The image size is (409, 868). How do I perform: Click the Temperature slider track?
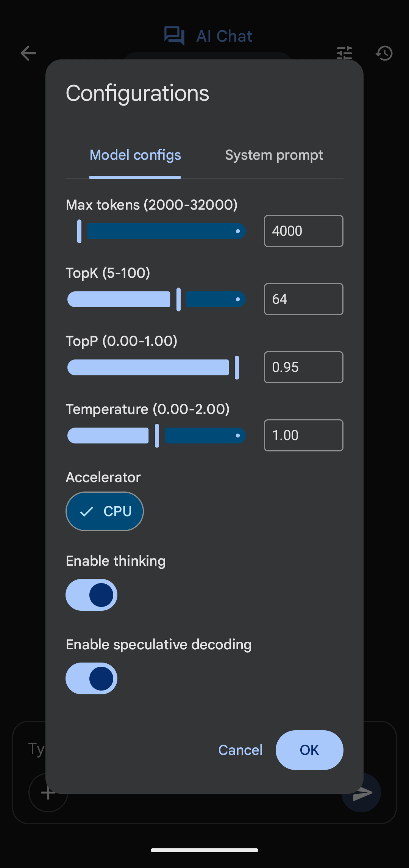[x=156, y=436]
